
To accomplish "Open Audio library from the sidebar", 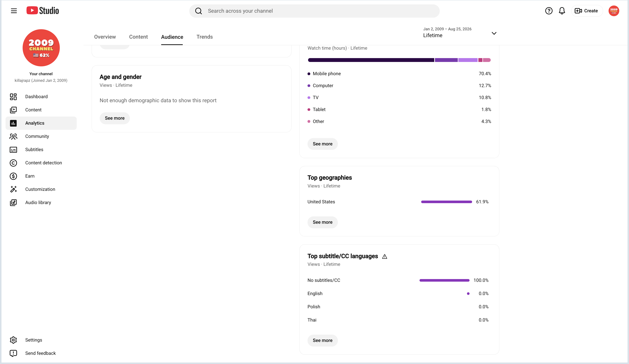I will [41, 202].
